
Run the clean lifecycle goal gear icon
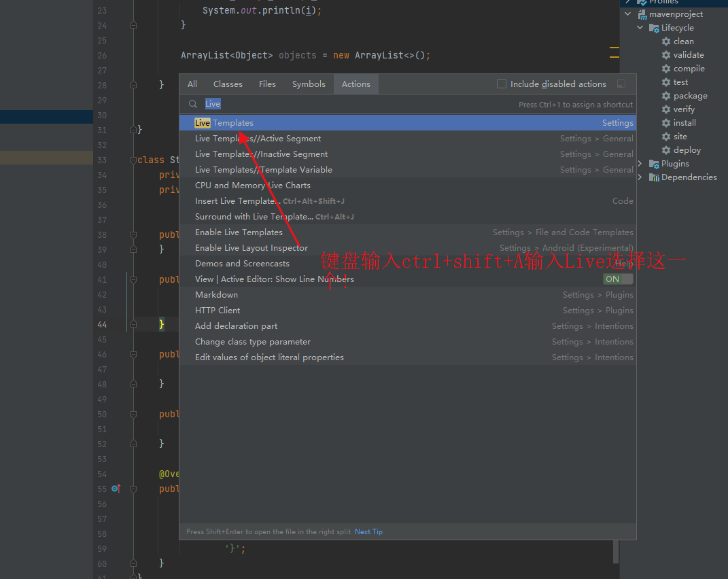pyautogui.click(x=665, y=41)
